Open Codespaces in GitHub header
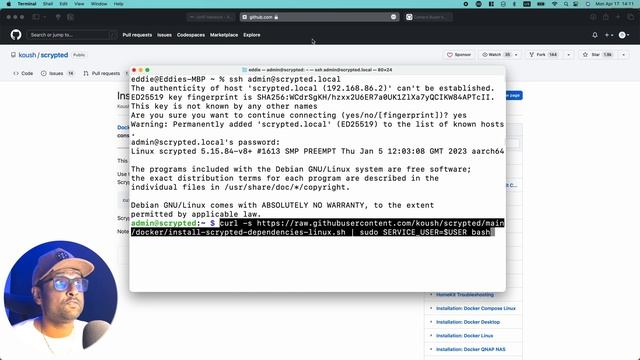640x360 pixels. [191, 35]
